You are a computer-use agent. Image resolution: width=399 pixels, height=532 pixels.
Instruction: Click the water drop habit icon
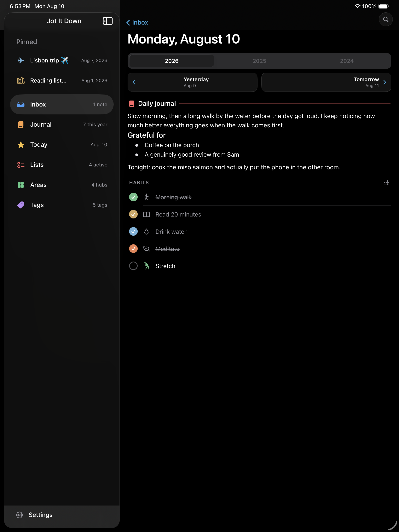(146, 232)
